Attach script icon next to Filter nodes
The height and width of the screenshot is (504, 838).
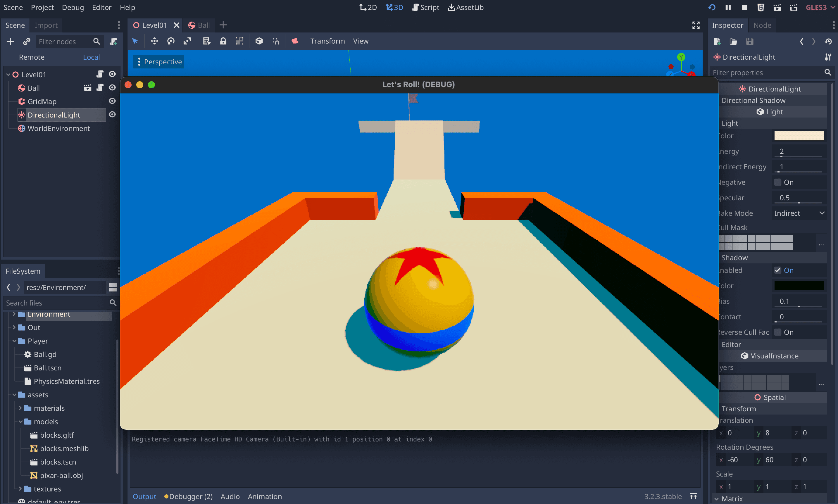click(113, 42)
